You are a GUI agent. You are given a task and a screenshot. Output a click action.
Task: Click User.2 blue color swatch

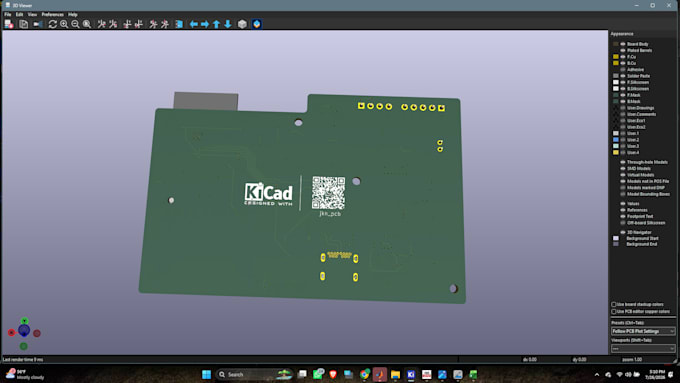coord(616,140)
